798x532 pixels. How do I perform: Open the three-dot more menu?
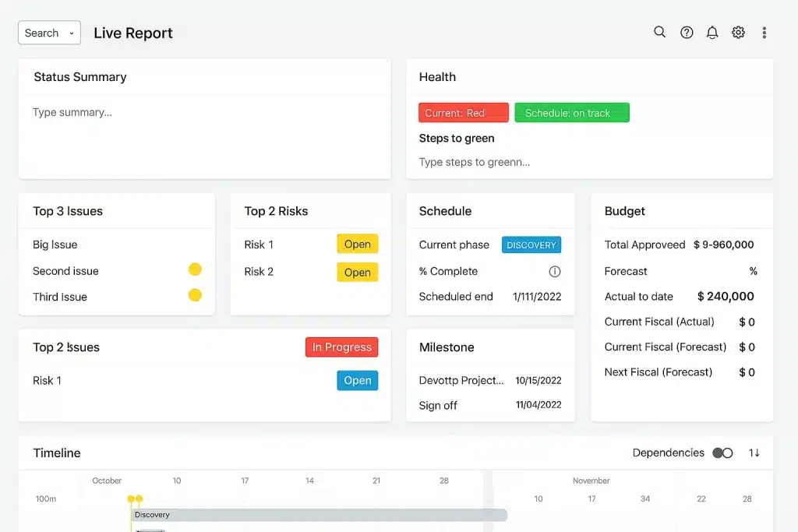pos(764,33)
